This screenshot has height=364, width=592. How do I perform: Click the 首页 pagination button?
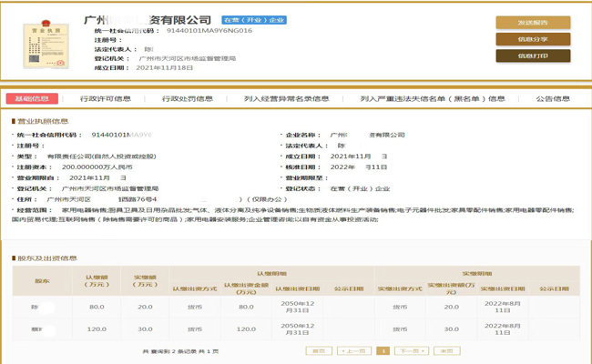coord(319,350)
